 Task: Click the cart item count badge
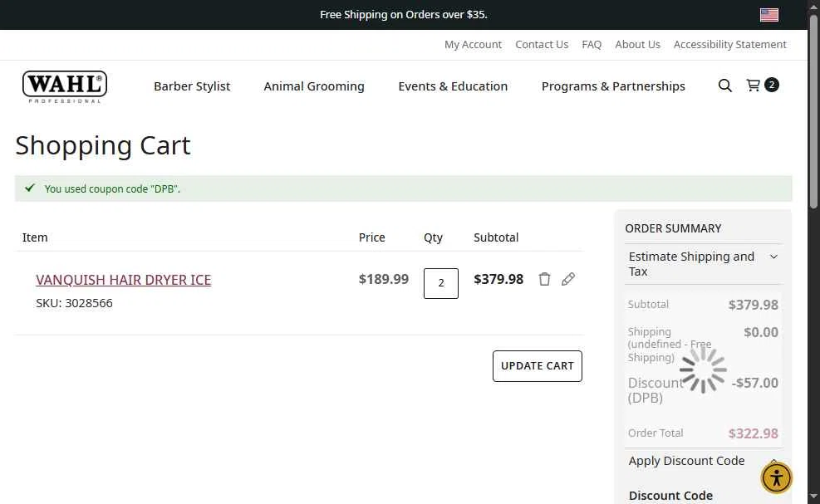coord(771,85)
